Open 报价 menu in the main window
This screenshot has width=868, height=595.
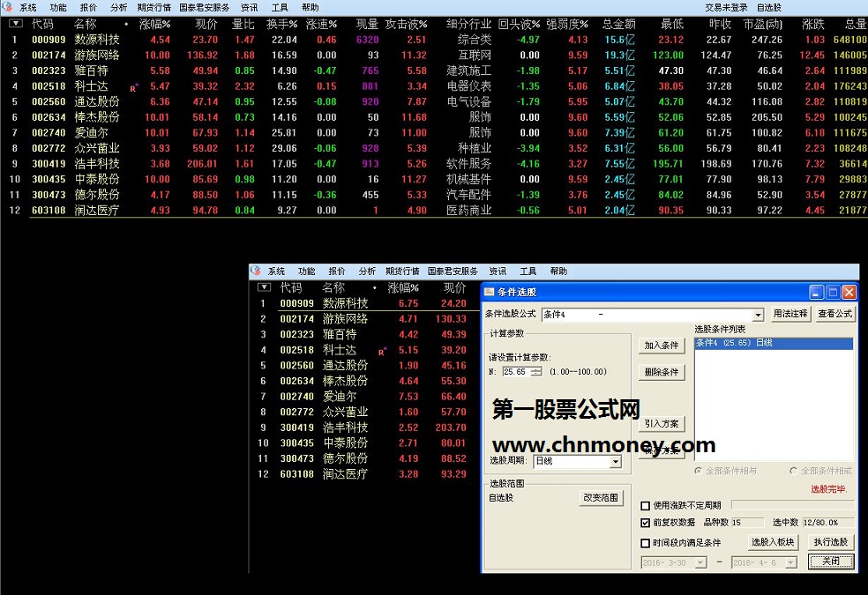[x=88, y=7]
